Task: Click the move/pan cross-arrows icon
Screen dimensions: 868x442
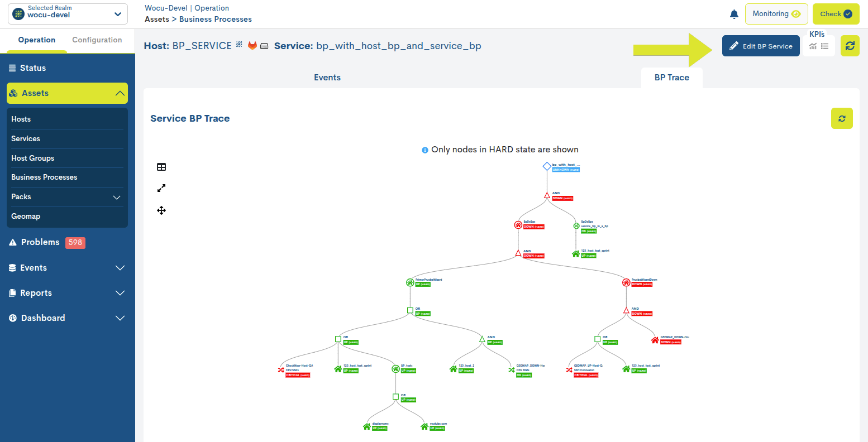Action: pyautogui.click(x=161, y=210)
